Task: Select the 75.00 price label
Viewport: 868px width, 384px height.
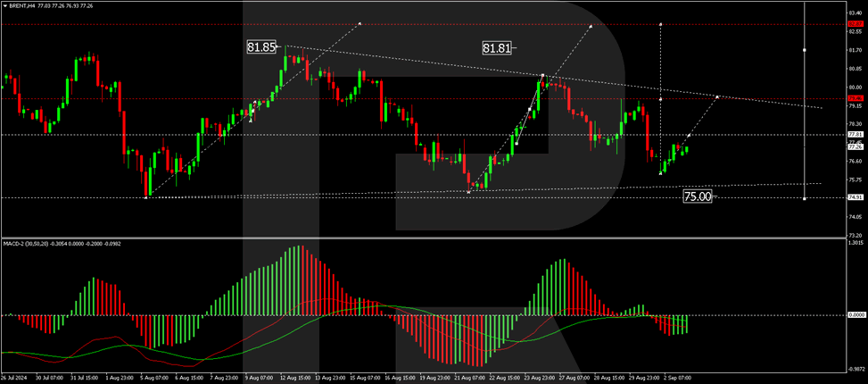Action: [698, 196]
